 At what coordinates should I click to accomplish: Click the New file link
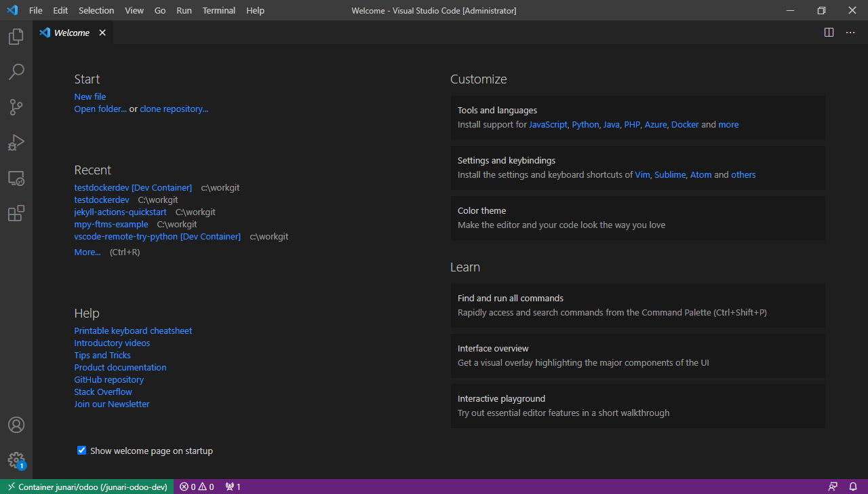coord(90,96)
